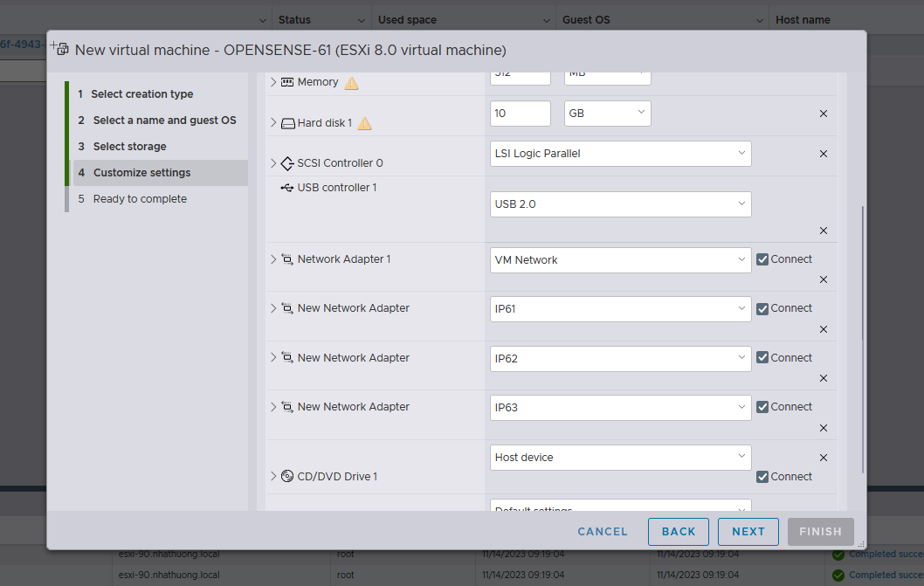Viewport: 924px width, 586px height.
Task: Open the USB 2.0 version dropdown
Action: tap(620, 204)
